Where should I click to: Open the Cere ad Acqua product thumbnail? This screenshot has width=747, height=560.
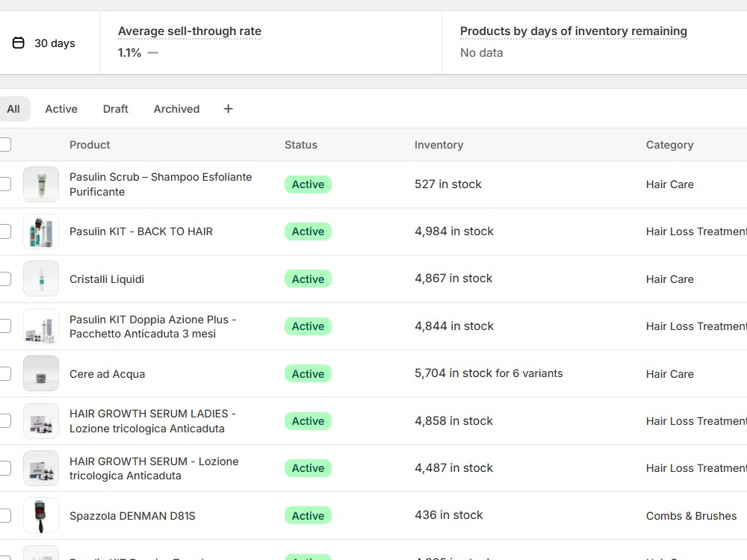[x=41, y=374]
